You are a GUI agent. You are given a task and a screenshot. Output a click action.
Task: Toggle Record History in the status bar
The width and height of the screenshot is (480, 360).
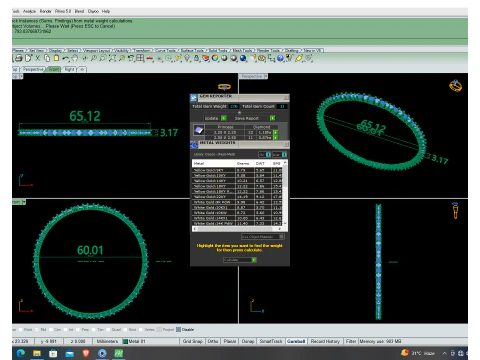point(325,341)
